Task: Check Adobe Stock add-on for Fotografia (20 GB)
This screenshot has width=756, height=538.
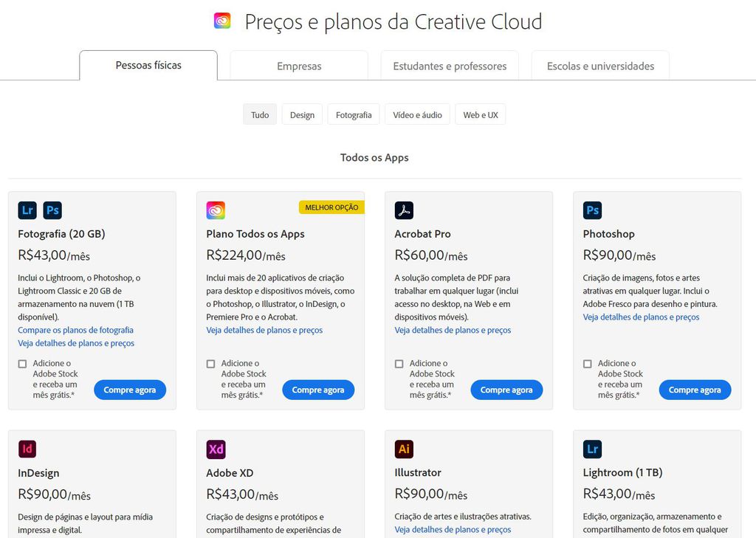Action: click(x=22, y=364)
